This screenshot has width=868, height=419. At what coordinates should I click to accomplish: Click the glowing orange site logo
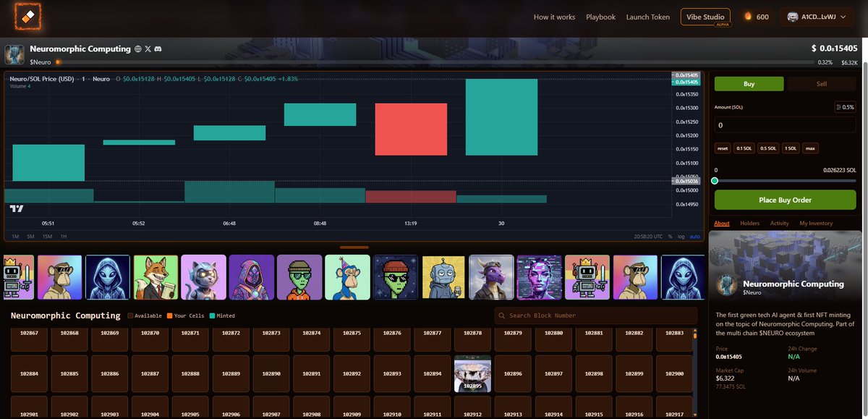[27, 15]
